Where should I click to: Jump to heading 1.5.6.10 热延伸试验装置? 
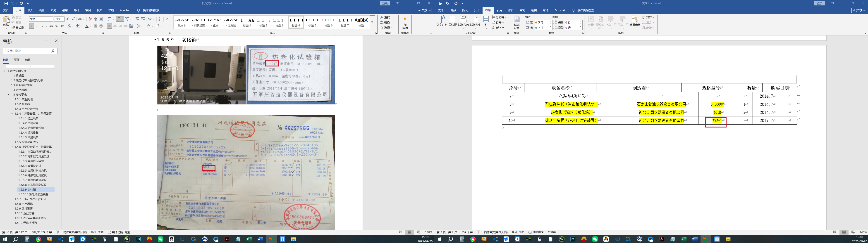[33, 194]
